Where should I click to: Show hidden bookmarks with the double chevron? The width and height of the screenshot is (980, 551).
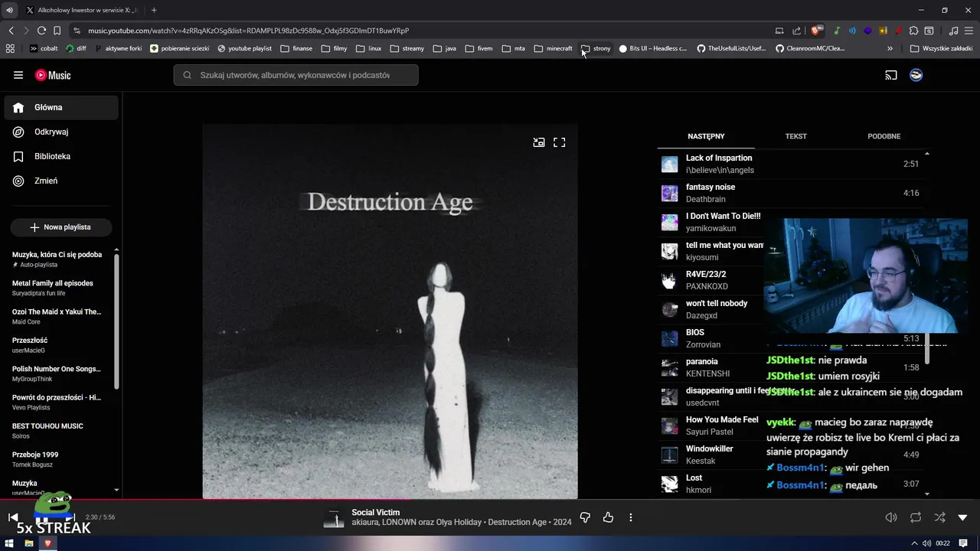coord(890,48)
